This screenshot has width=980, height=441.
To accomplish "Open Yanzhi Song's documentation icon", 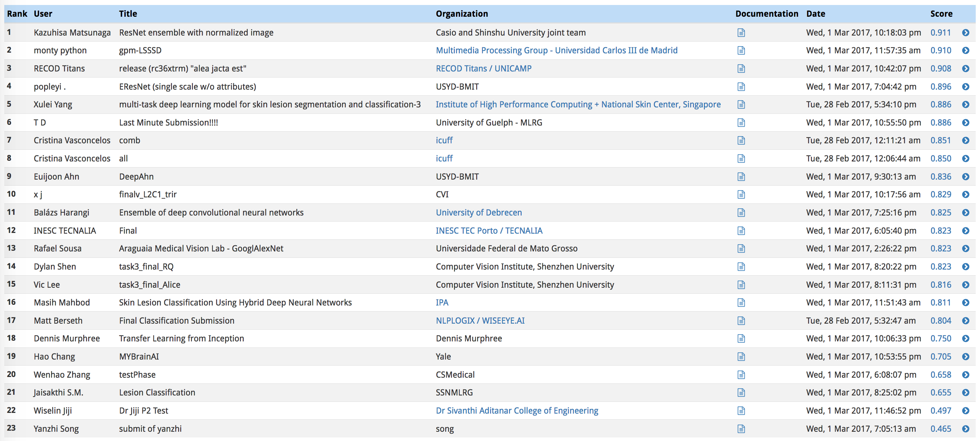I will [741, 429].
